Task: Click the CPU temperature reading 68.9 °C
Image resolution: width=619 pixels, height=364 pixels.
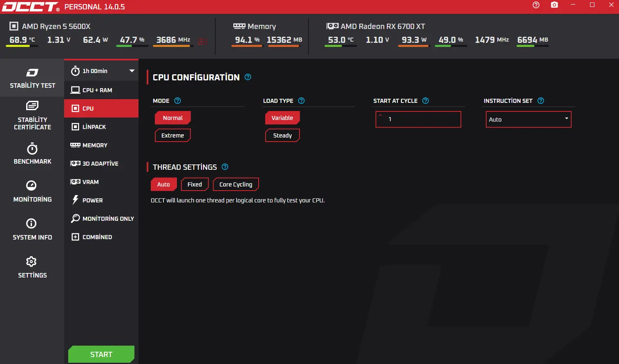Action: point(22,40)
